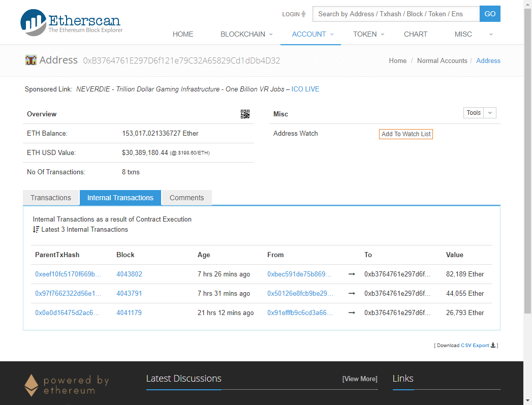This screenshot has height=405, width=532.
Task: Open the Comments tab
Action: click(x=186, y=198)
